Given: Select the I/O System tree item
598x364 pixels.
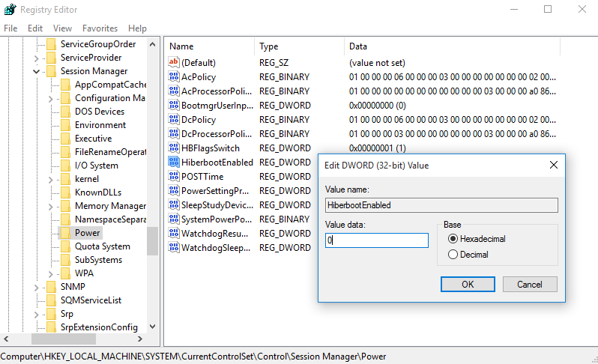Looking at the screenshot, I should click(x=97, y=166).
